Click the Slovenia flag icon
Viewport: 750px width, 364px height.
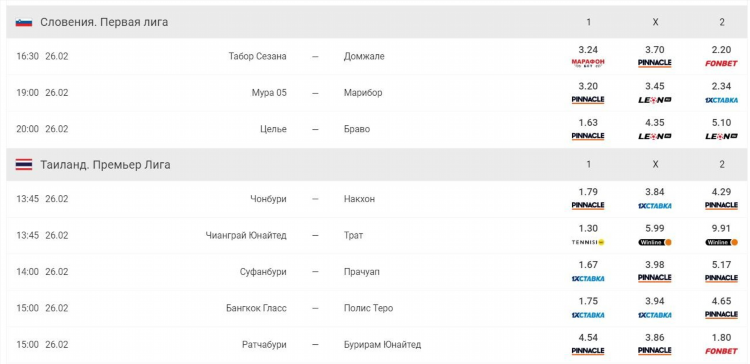(24, 22)
